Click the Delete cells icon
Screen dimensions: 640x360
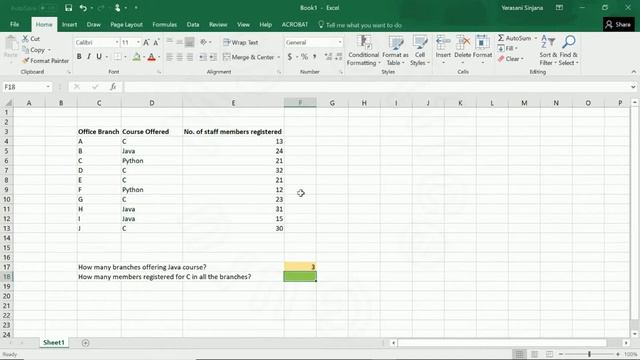pyautogui.click(x=463, y=43)
